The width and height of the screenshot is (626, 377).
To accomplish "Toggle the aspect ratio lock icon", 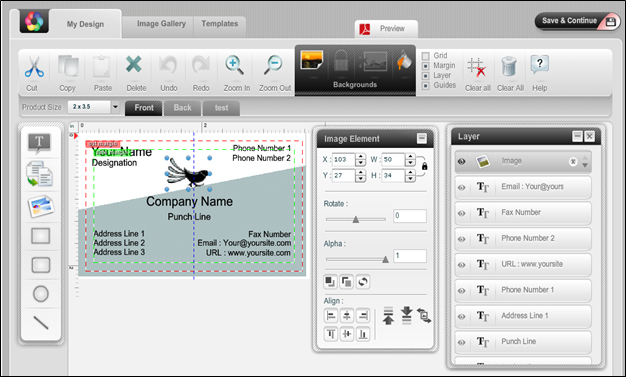I will pyautogui.click(x=424, y=166).
